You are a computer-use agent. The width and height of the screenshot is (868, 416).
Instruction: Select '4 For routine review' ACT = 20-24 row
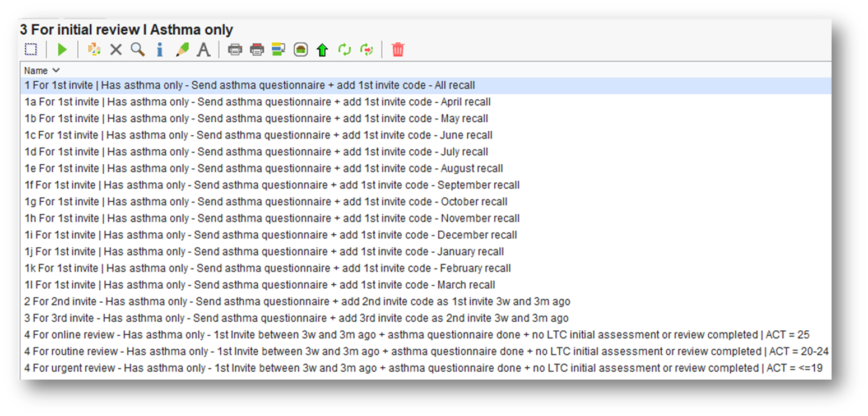click(426, 352)
